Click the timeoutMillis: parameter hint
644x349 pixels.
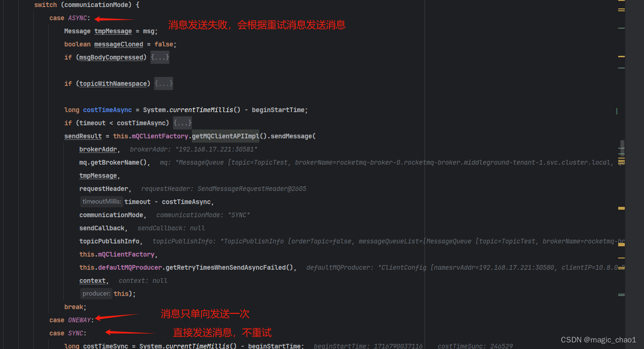102,202
